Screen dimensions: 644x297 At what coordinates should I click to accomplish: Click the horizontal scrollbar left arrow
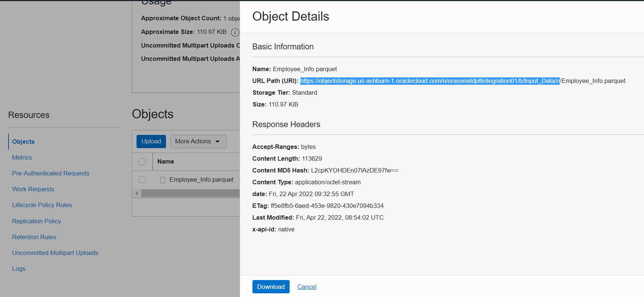click(137, 193)
